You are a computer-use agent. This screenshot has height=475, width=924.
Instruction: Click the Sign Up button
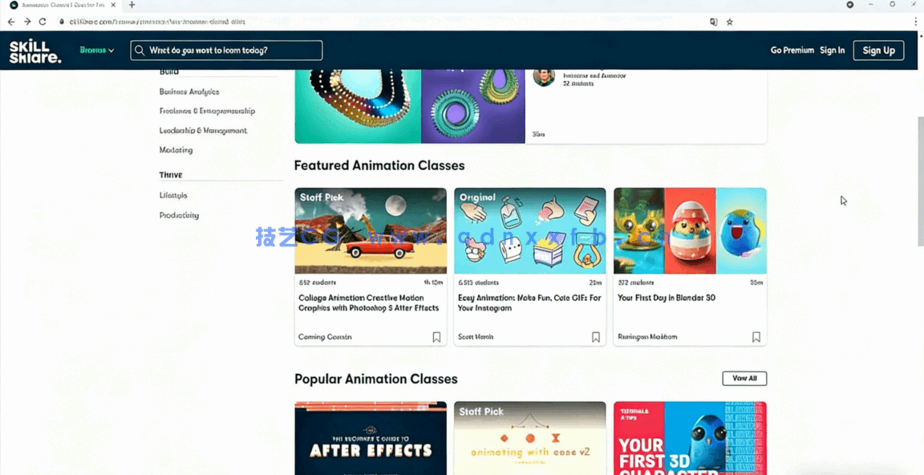click(x=878, y=50)
